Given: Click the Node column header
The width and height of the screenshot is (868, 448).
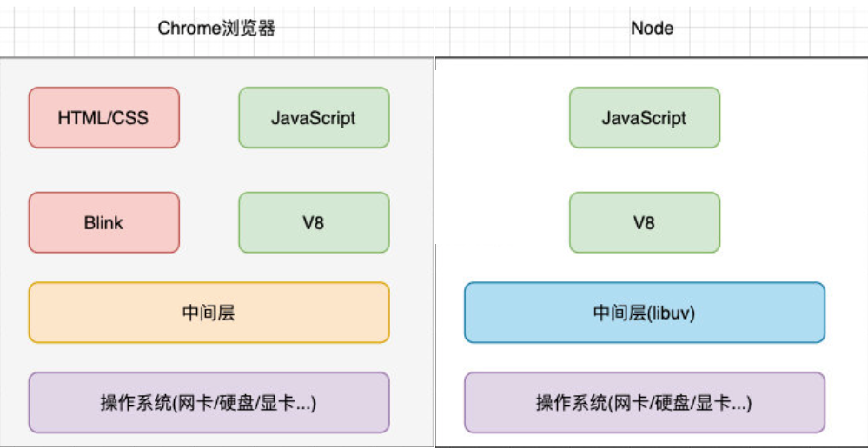Looking at the screenshot, I should pos(652,28).
